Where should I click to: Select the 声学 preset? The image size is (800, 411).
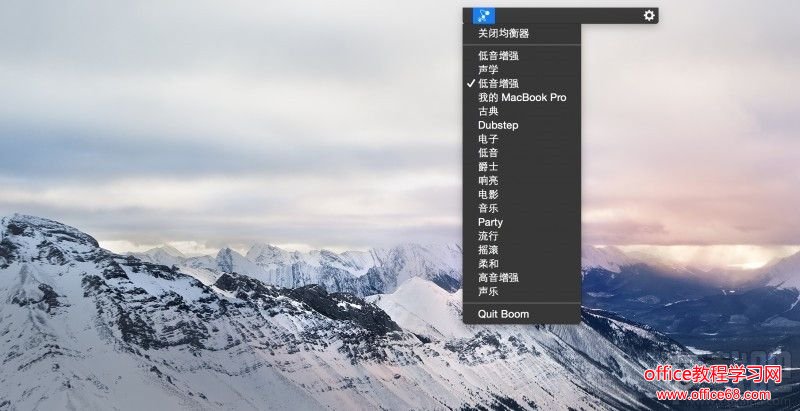click(x=521, y=69)
